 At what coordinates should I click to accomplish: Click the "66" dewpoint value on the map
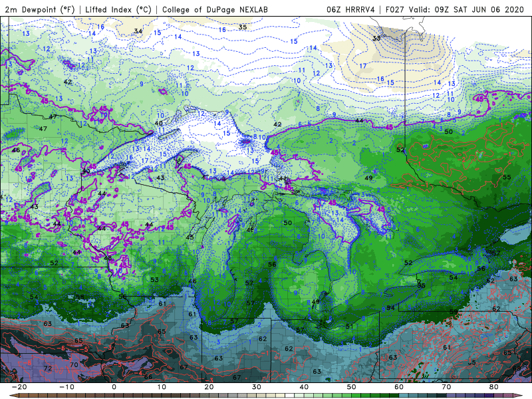[148, 376]
